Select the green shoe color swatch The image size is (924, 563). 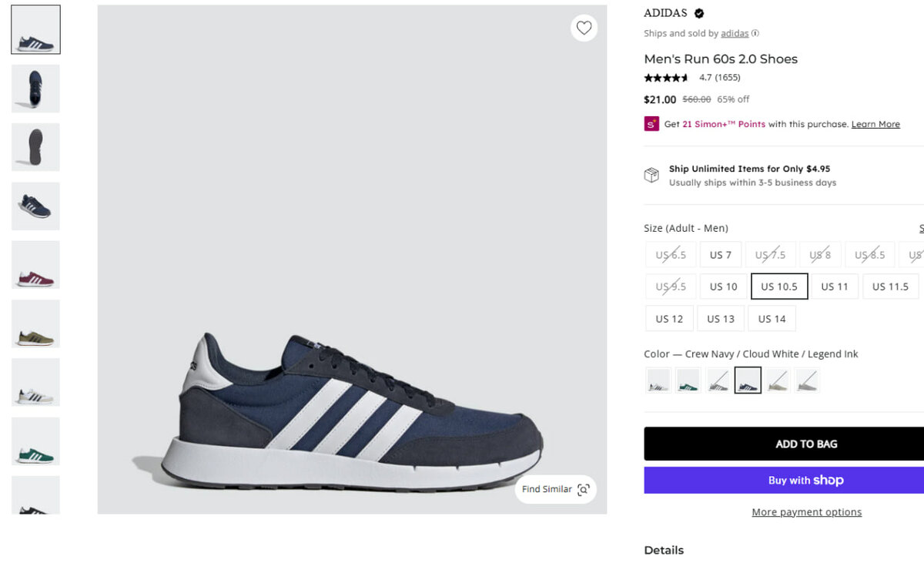(x=688, y=380)
